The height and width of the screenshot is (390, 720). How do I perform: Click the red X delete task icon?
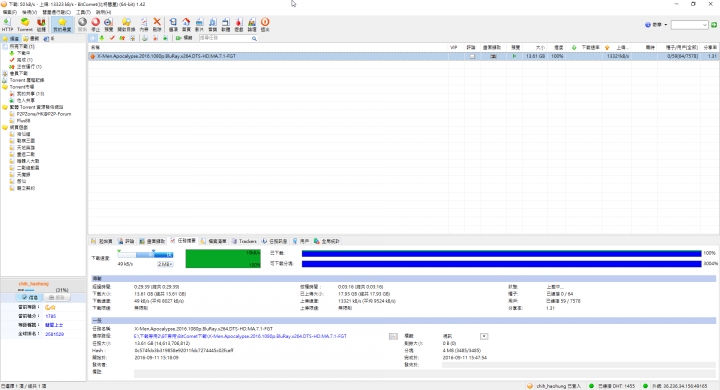click(157, 24)
